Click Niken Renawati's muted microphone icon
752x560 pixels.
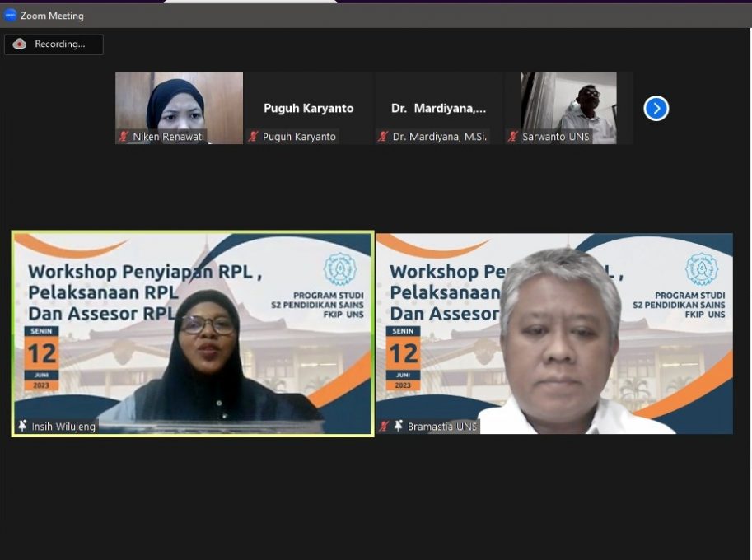click(x=124, y=137)
